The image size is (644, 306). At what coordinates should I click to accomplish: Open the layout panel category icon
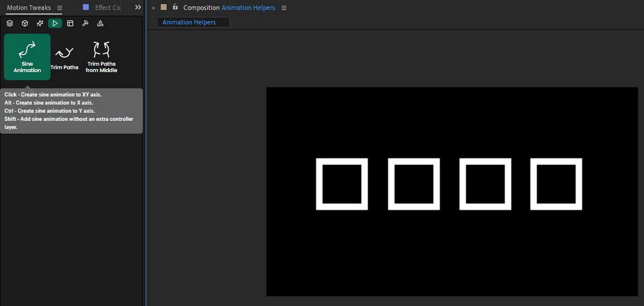(x=70, y=23)
